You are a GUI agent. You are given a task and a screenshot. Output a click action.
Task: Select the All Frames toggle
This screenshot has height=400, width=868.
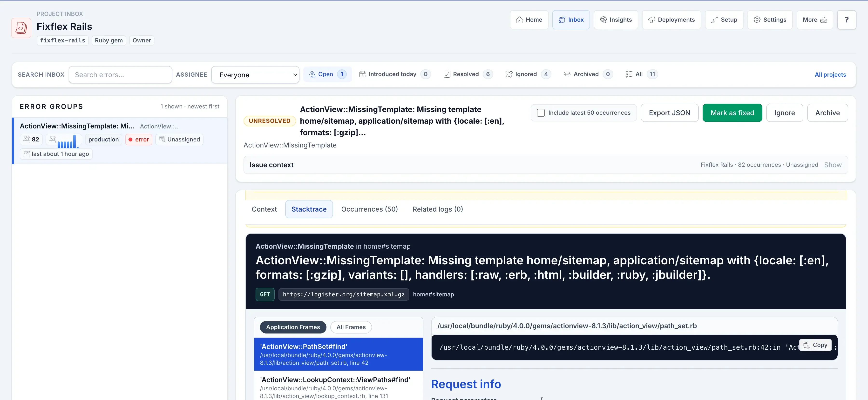click(351, 327)
